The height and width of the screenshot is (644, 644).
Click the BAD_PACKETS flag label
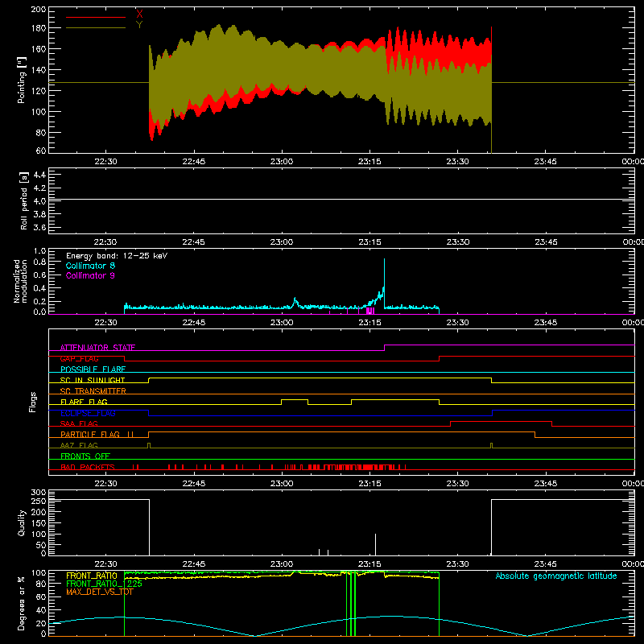(x=88, y=467)
